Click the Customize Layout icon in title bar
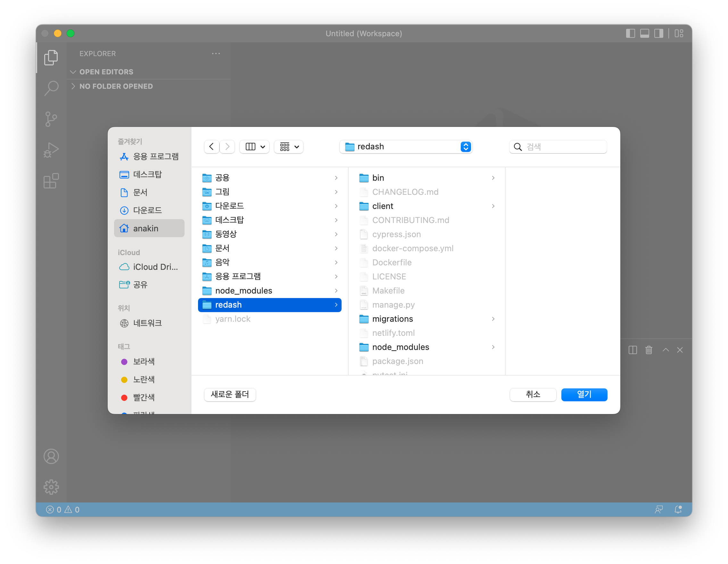 tap(679, 33)
